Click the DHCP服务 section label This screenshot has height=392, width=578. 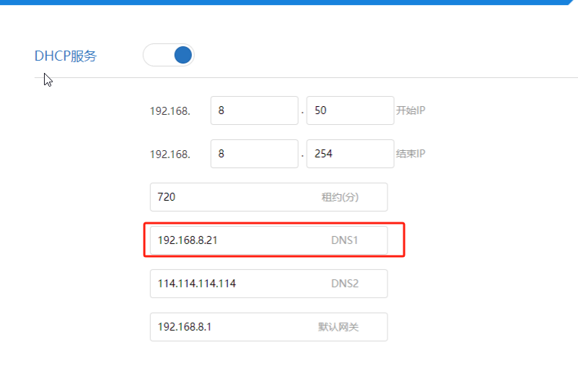pos(66,56)
